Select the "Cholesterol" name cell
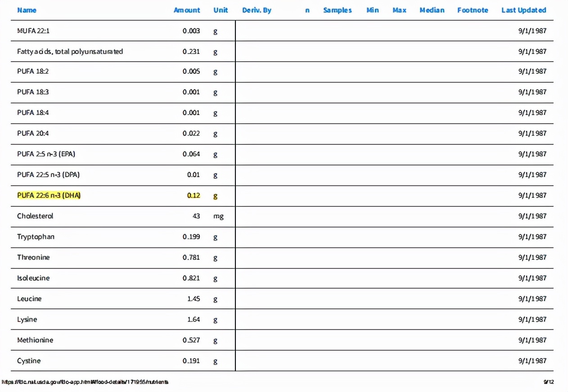The image size is (568, 392). pyautogui.click(x=35, y=216)
